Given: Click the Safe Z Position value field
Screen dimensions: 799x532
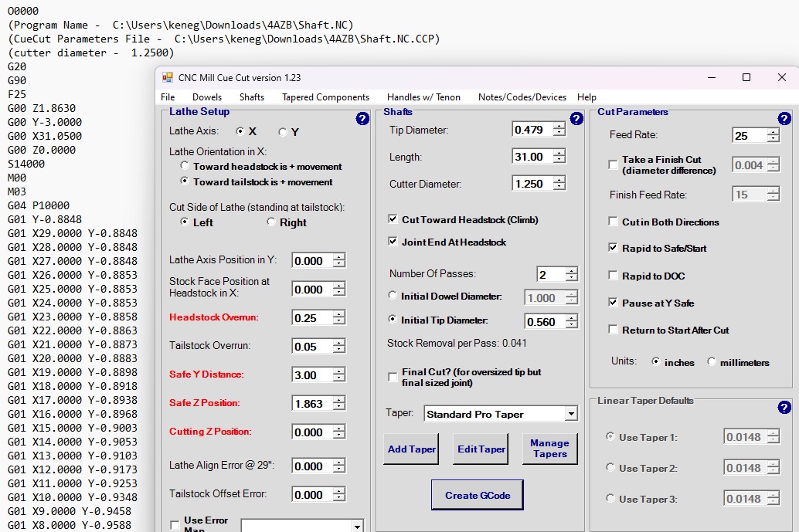Looking at the screenshot, I should click(312, 404).
